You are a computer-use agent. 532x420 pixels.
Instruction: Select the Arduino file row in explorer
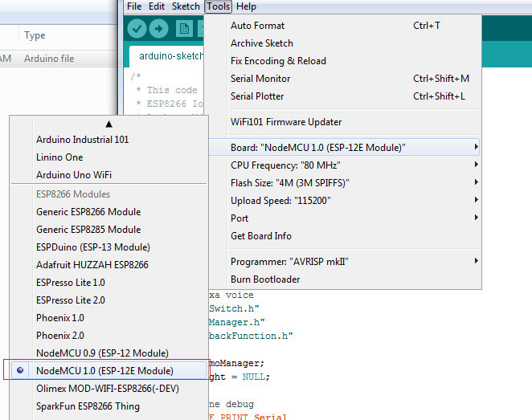coord(59,59)
